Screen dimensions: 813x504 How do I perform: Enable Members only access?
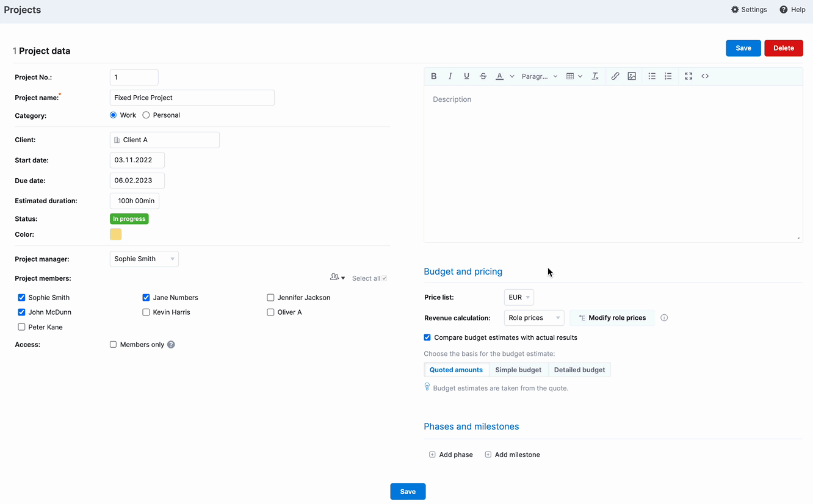[113, 345]
